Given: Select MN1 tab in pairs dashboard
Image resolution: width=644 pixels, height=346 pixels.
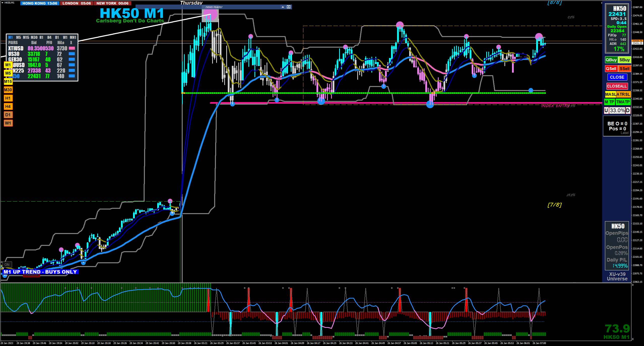Looking at the screenshot, I should (x=73, y=37).
